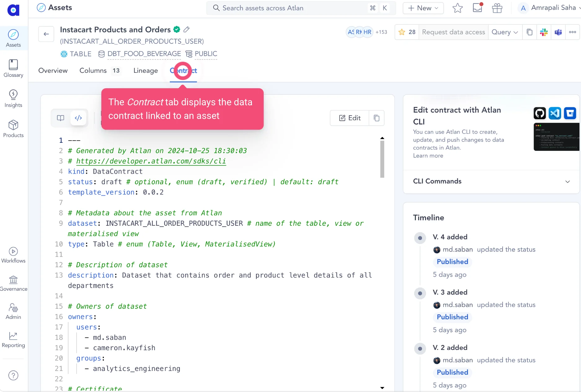The height and width of the screenshot is (392, 581).
Task: Share the asset via Microsoft Teams
Action: [x=558, y=32]
